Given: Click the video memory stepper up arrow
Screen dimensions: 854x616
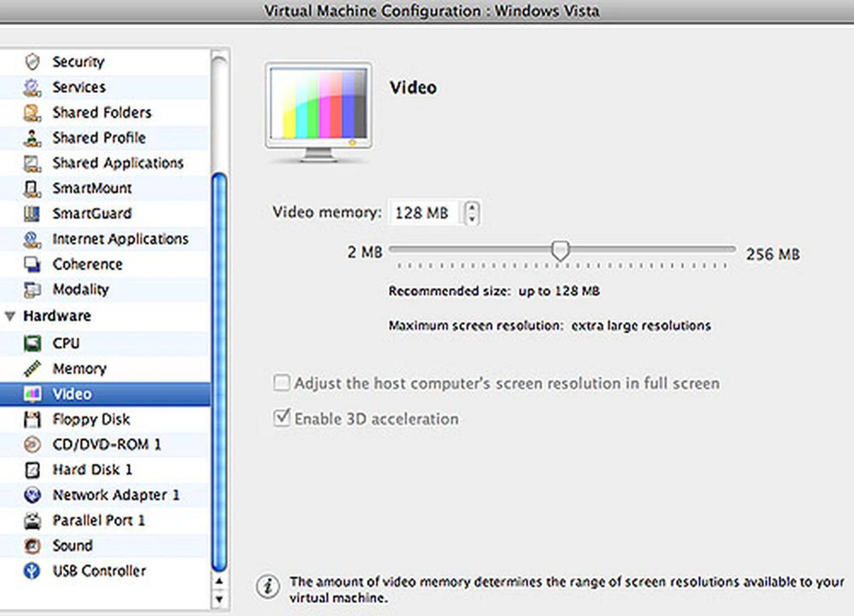Looking at the screenshot, I should pyautogui.click(x=471, y=207).
